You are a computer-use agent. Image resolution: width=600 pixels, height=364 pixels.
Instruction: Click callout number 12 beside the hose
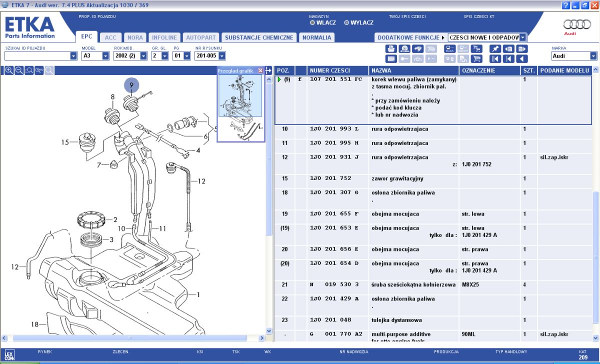tap(201, 181)
